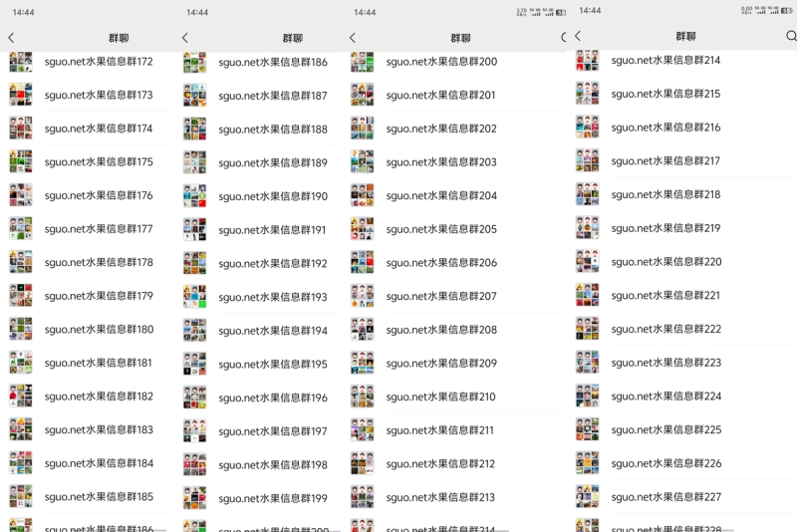Open avatar of sguo.net水果信息群190
This screenshot has width=797, height=532.
point(194,196)
